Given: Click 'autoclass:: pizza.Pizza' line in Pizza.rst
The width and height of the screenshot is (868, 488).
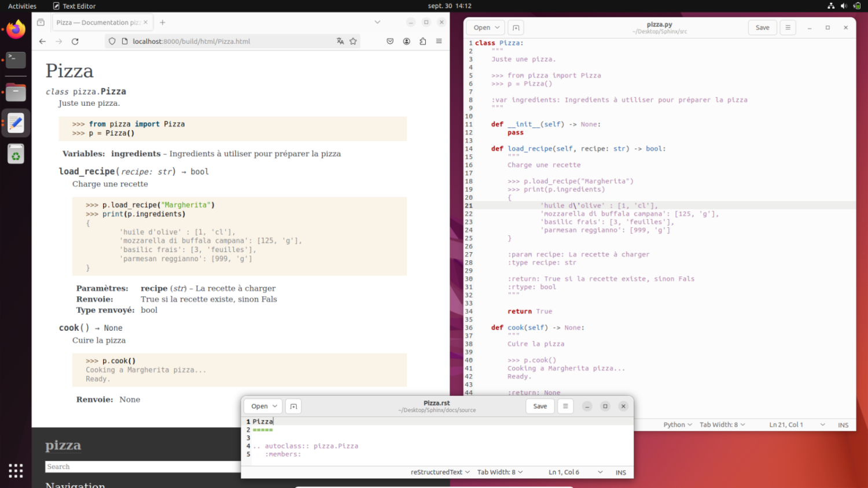Looking at the screenshot, I should 306,446.
